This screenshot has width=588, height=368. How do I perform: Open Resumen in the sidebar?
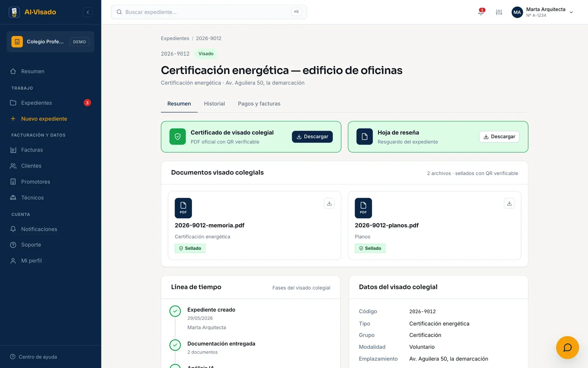50,71
